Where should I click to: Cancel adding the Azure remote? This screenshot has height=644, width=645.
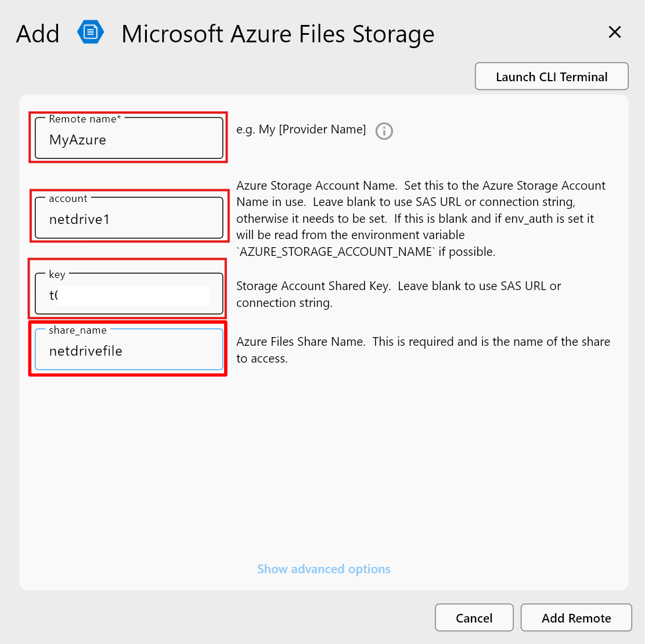474,617
